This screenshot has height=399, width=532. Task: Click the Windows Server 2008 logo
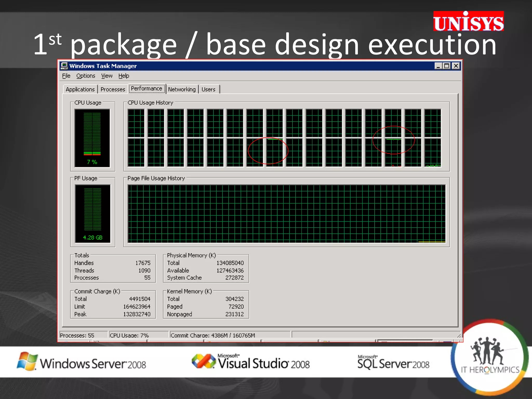(82, 362)
